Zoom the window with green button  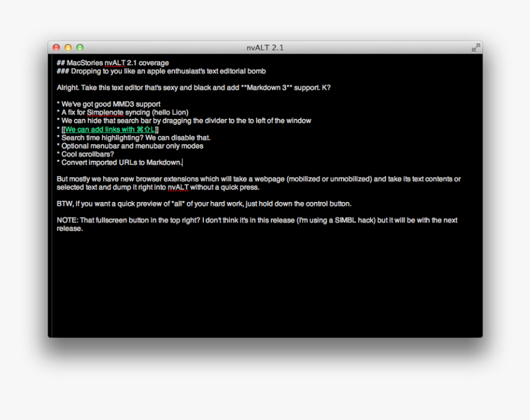click(x=79, y=47)
